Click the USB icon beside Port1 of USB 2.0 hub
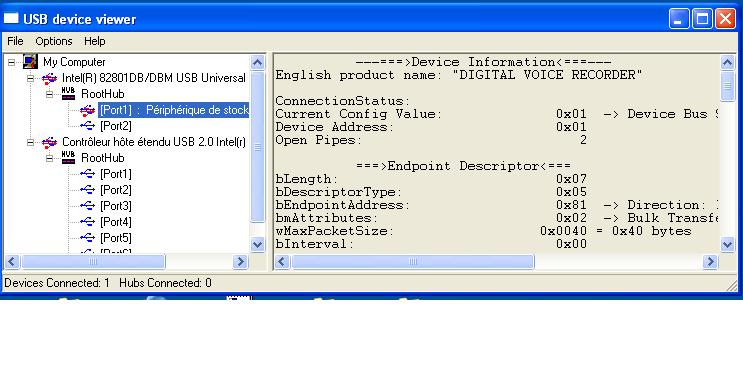 pyautogui.click(x=87, y=174)
